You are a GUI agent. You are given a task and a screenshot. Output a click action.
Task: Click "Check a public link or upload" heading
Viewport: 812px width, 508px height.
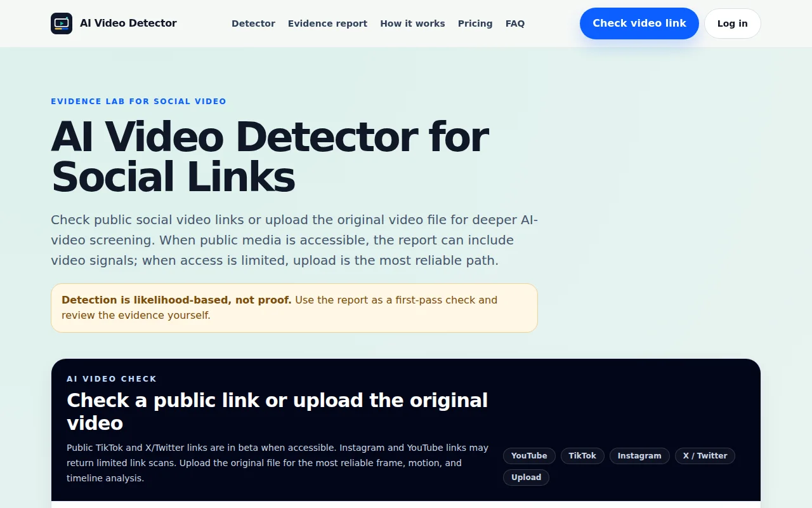coord(277,411)
